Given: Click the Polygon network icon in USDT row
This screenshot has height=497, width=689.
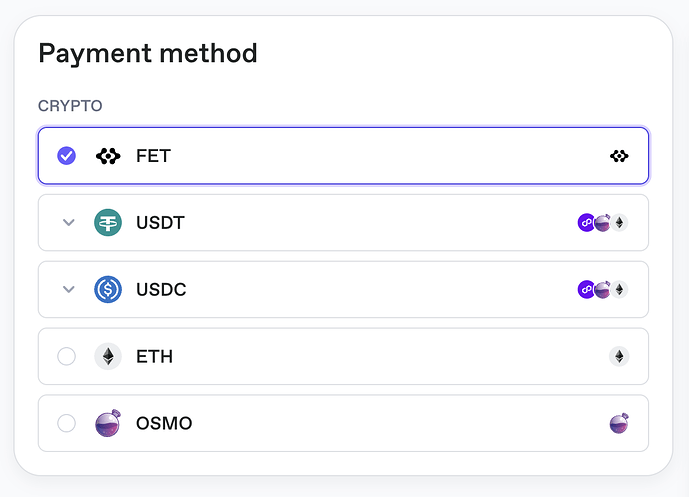Looking at the screenshot, I should [586, 223].
